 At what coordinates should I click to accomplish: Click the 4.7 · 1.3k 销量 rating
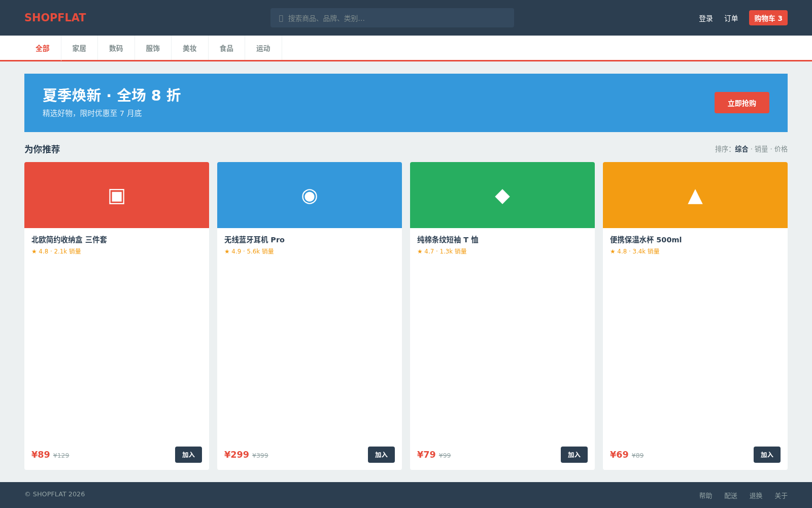[x=442, y=251]
